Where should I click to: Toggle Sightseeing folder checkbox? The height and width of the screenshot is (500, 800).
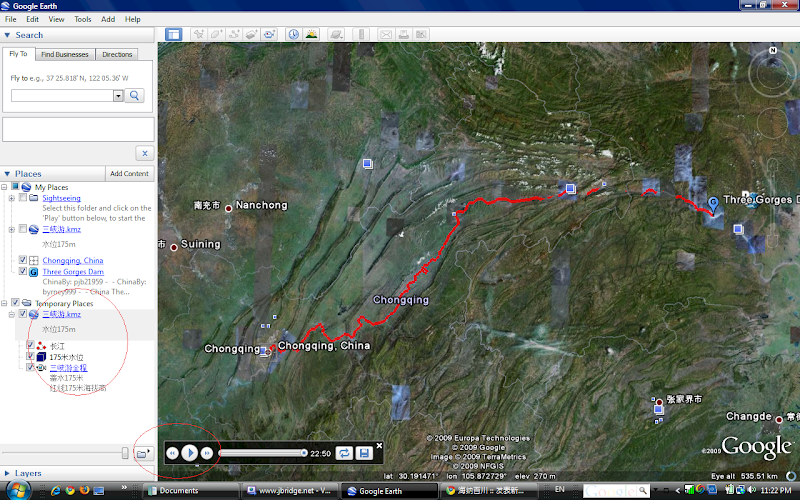click(23, 197)
